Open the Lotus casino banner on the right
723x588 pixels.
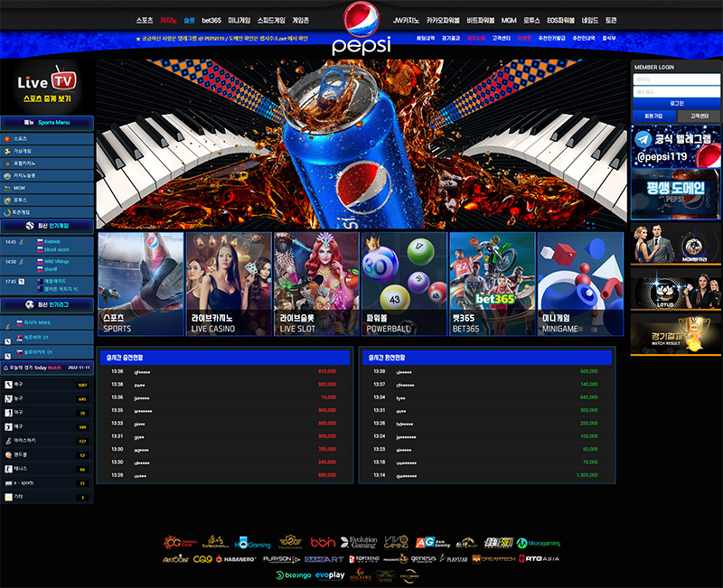675,289
